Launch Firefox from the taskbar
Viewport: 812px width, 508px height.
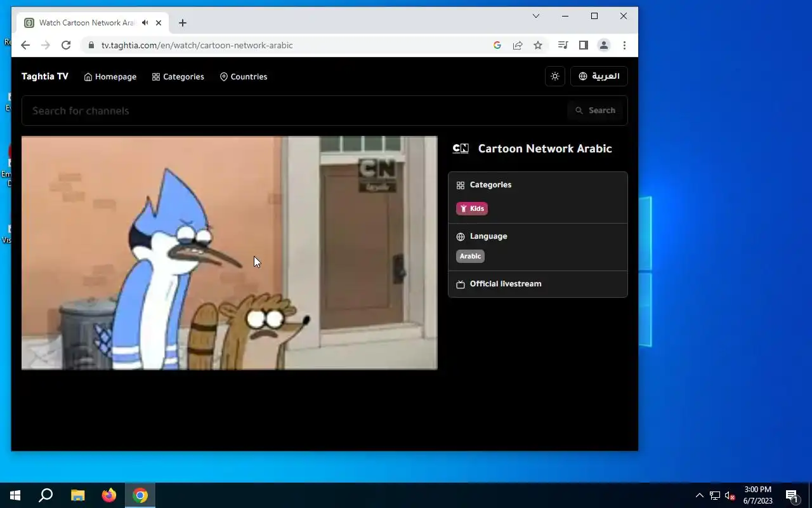coord(109,495)
